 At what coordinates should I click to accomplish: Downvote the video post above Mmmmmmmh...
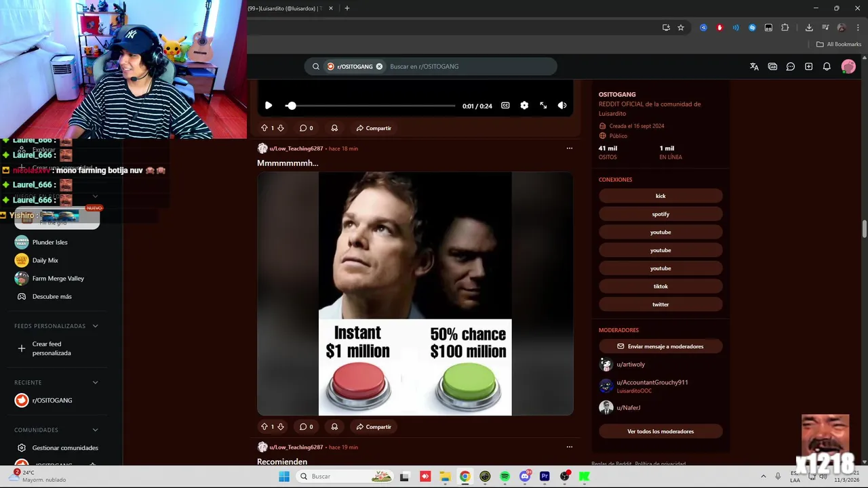tap(281, 128)
